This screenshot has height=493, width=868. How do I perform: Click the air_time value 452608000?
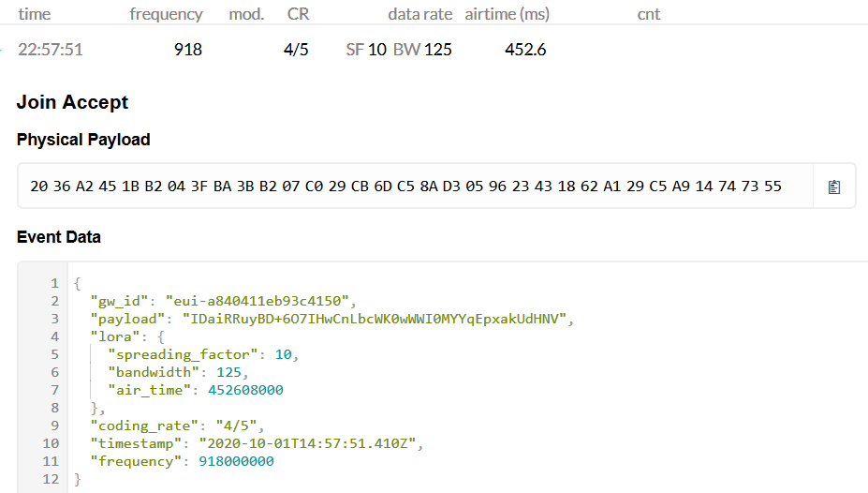click(x=245, y=390)
